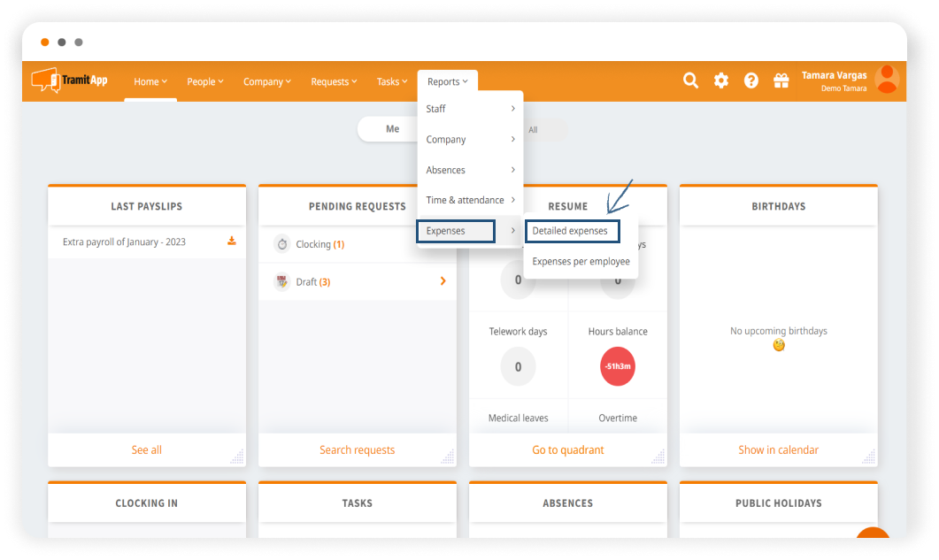Click the Clocking stopwatch icon

point(282,244)
